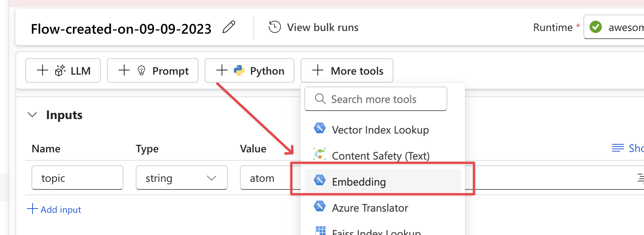
Task: Collapse the Inputs section
Action: [x=32, y=114]
